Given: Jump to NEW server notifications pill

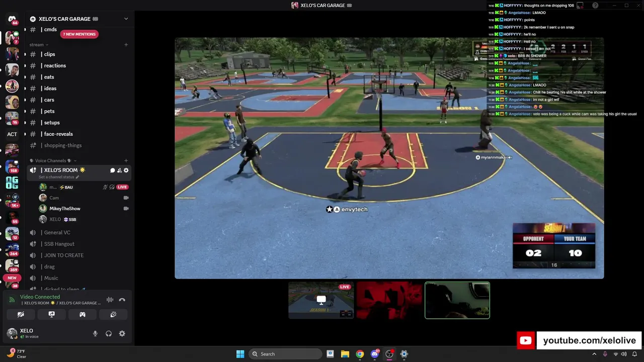Looking at the screenshot, I should tap(12, 278).
